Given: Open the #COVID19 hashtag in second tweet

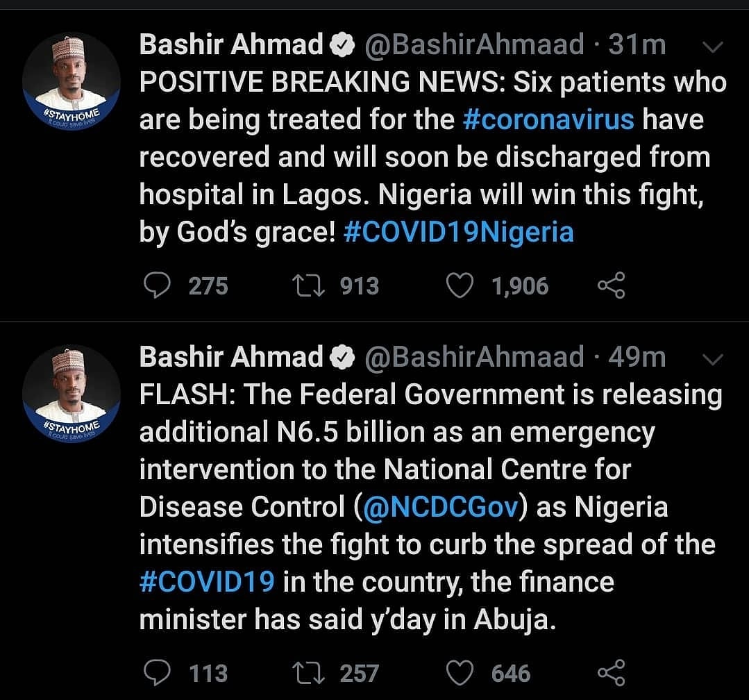Looking at the screenshot, I should point(207,582).
